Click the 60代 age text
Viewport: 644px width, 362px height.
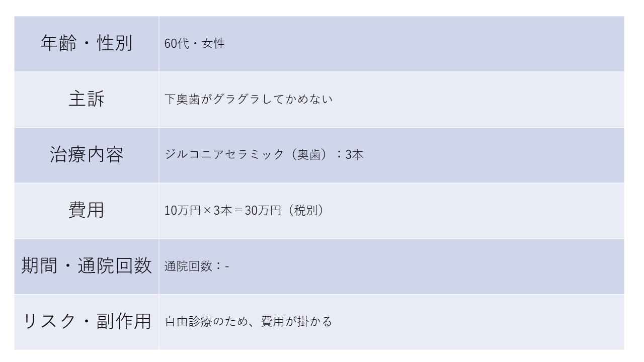176,44
